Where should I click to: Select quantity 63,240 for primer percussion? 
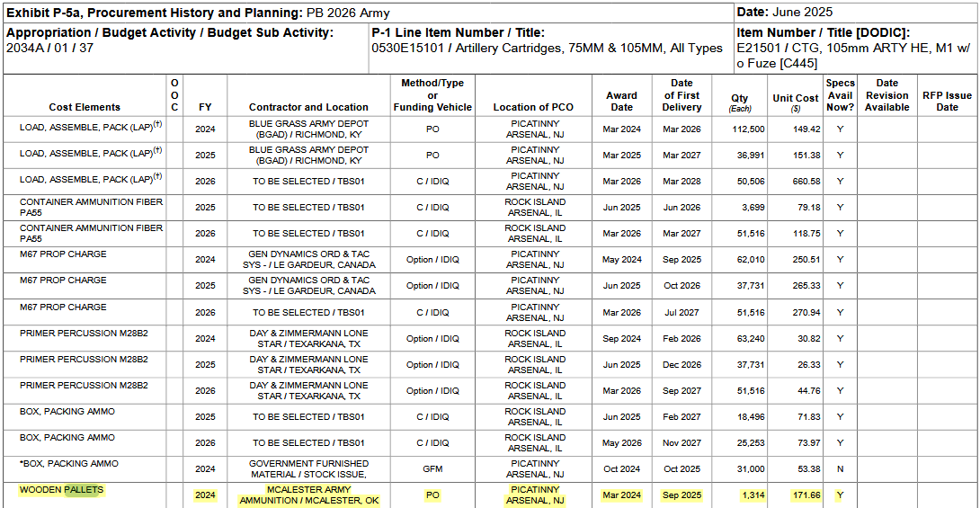coord(751,339)
